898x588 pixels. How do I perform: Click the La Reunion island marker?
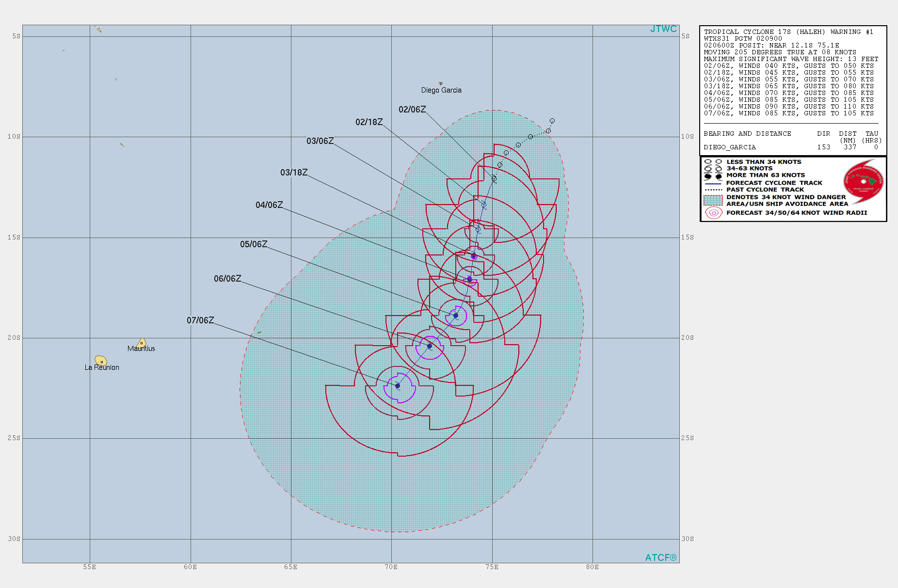[101, 360]
